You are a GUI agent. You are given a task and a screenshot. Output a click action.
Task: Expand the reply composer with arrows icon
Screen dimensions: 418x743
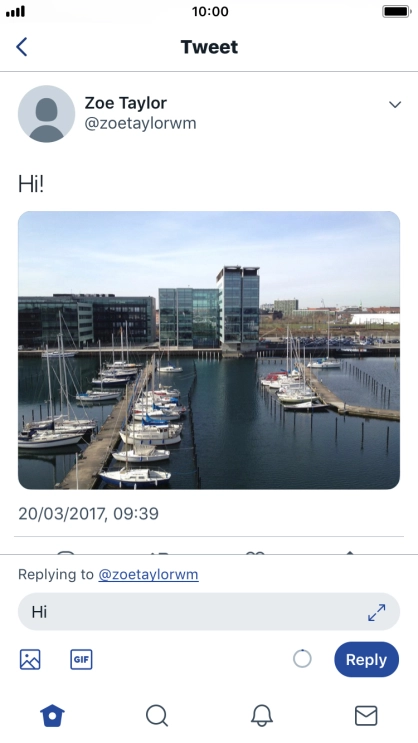tap(377, 612)
